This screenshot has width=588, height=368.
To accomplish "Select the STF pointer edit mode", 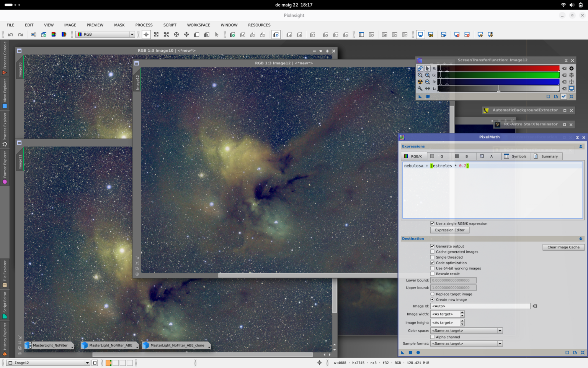I will click(x=427, y=68).
